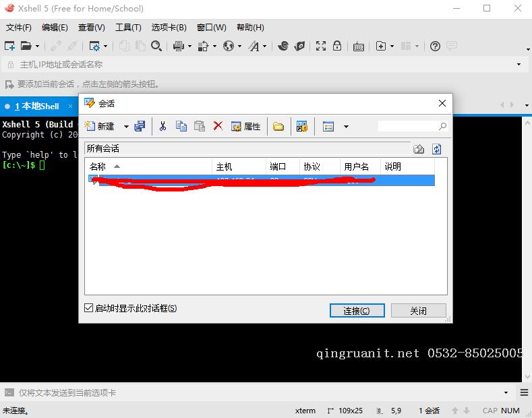Expand tab list dropdown arrow at far right
This screenshot has height=418, width=532.
click(527, 106)
